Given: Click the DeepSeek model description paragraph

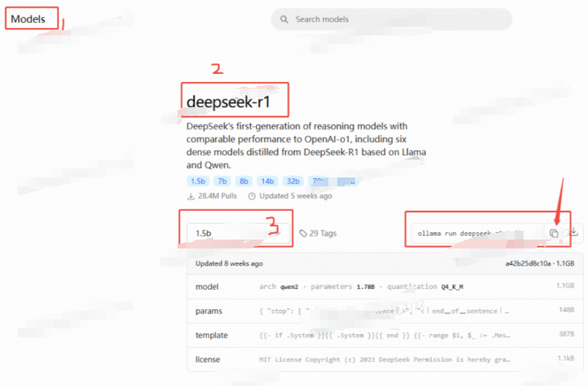Looking at the screenshot, I should pos(306,146).
